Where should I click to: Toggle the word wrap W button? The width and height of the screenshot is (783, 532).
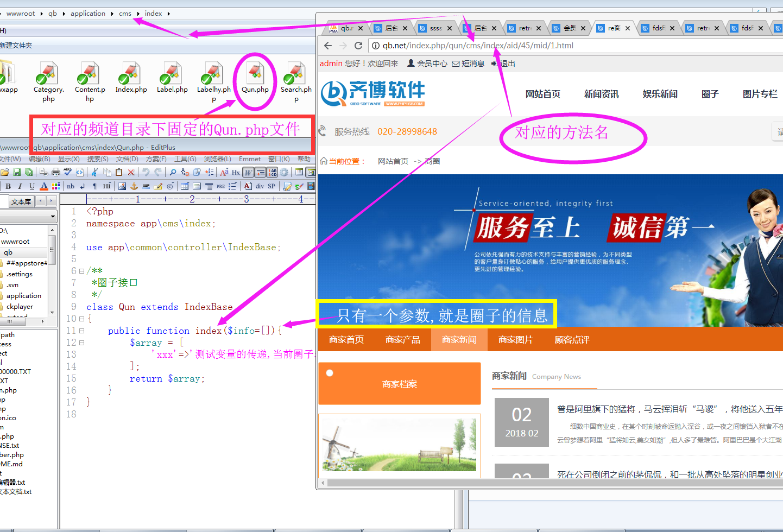click(248, 172)
